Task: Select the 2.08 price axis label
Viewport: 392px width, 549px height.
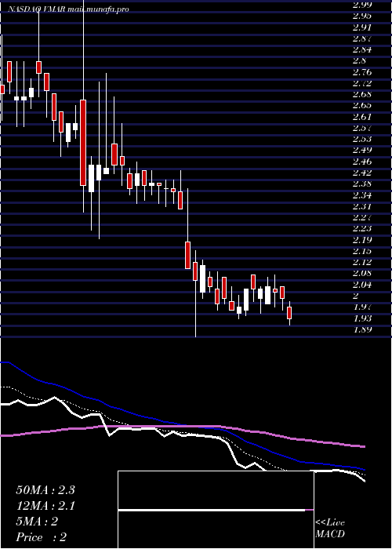Action: click(x=361, y=274)
